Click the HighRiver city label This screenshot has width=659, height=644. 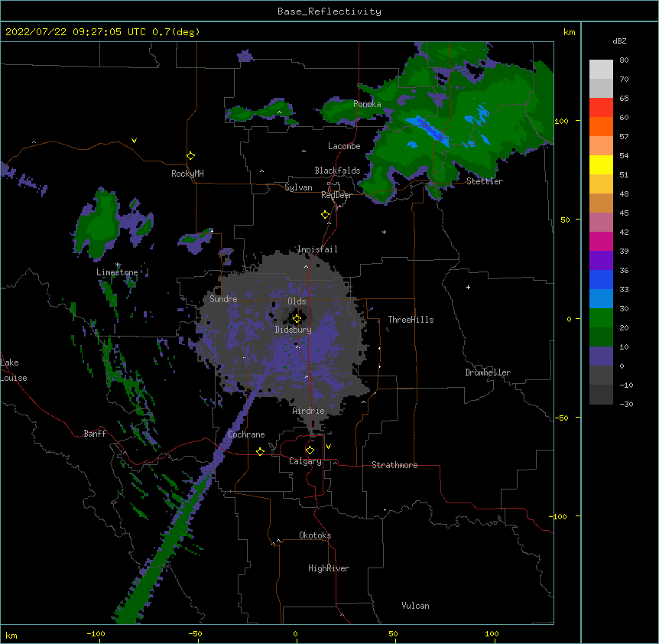(x=329, y=568)
